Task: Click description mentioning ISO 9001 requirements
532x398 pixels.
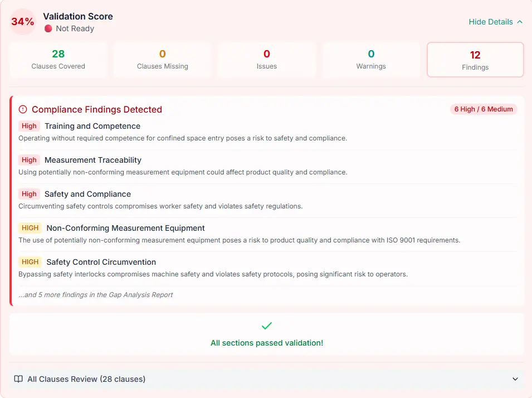Action: pyautogui.click(x=239, y=240)
